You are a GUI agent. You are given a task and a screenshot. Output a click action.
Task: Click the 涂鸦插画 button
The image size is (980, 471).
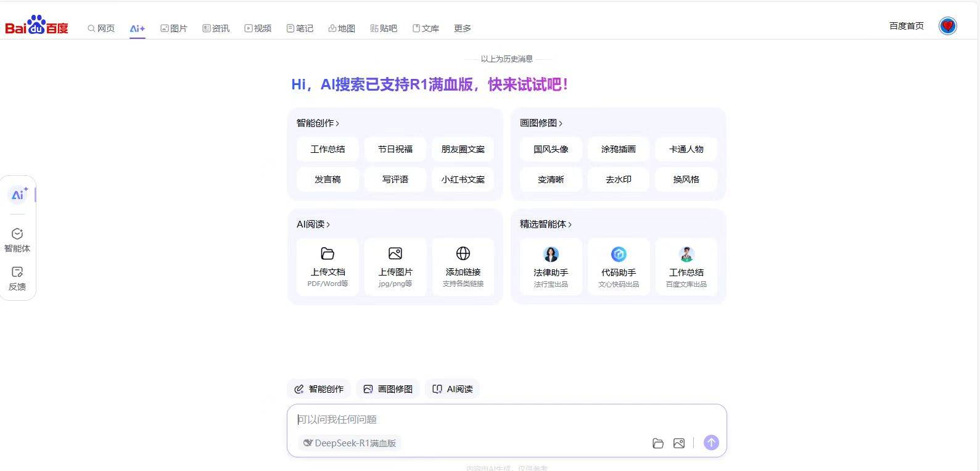[619, 149]
